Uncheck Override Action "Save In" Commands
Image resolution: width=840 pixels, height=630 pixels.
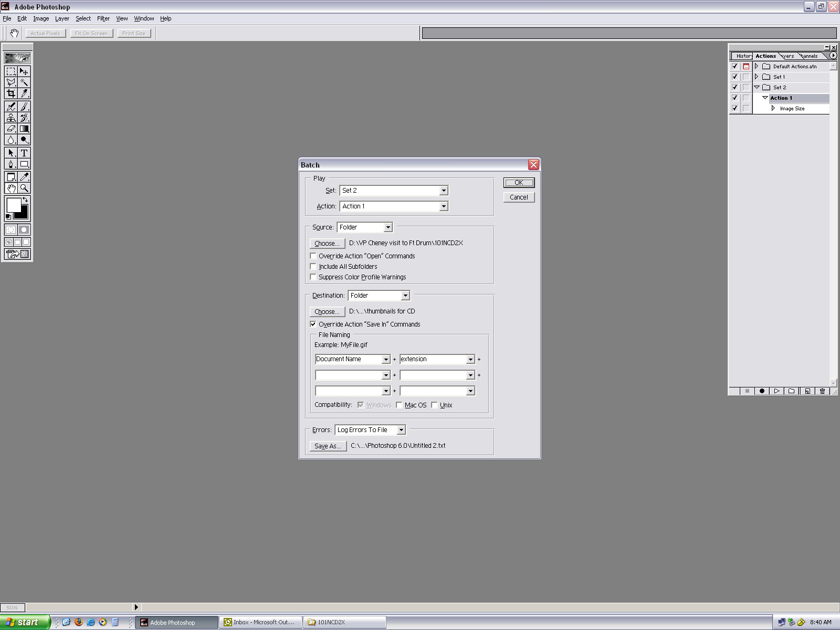(313, 324)
